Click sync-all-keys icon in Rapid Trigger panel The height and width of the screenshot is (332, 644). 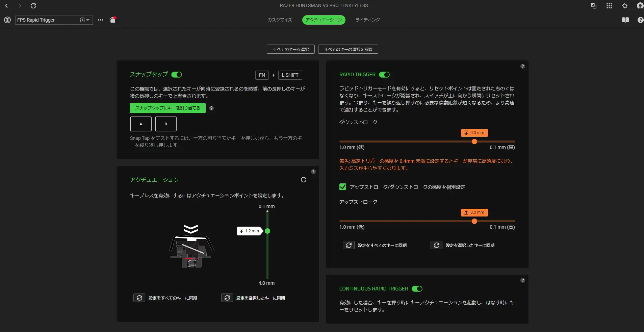tap(349, 245)
